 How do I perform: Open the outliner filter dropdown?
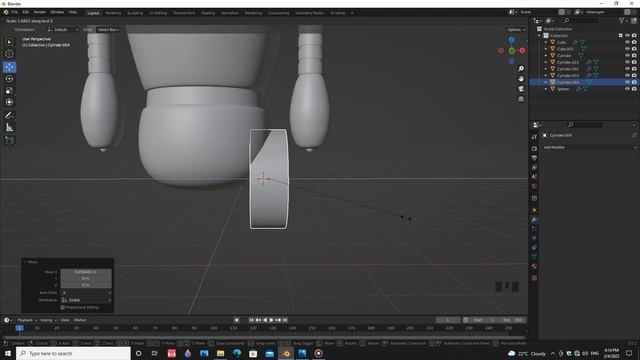[623, 20]
